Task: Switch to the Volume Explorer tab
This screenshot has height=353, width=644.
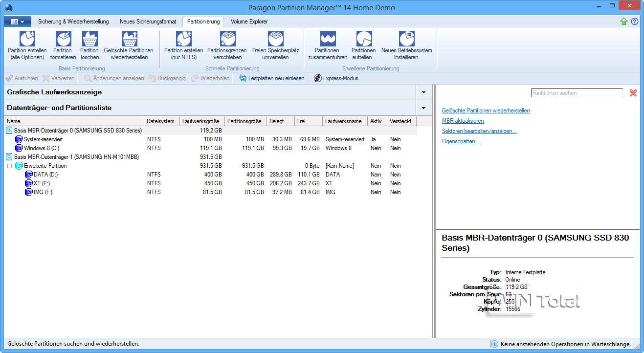Action: point(249,22)
